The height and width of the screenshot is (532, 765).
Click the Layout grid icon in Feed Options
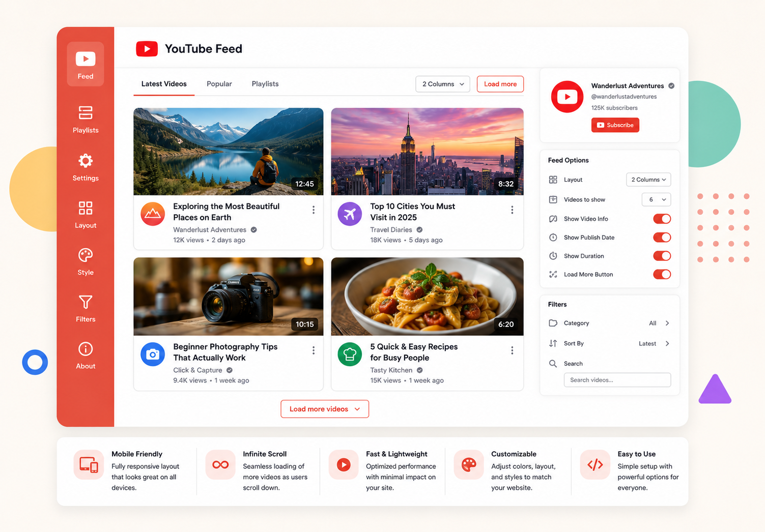click(x=553, y=180)
